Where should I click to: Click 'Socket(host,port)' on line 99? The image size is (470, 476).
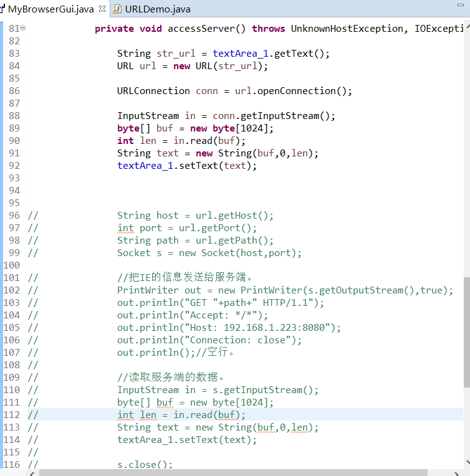pyautogui.click(x=249, y=252)
